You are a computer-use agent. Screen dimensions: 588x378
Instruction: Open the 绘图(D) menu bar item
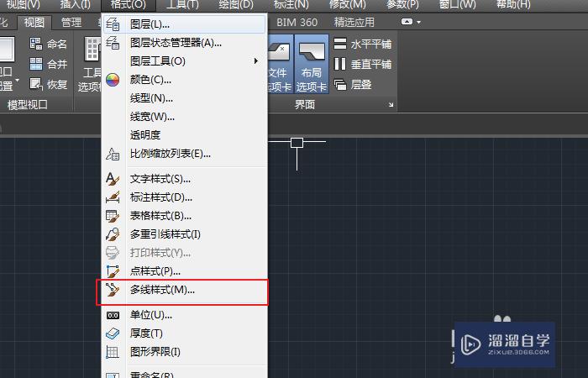(x=236, y=4)
